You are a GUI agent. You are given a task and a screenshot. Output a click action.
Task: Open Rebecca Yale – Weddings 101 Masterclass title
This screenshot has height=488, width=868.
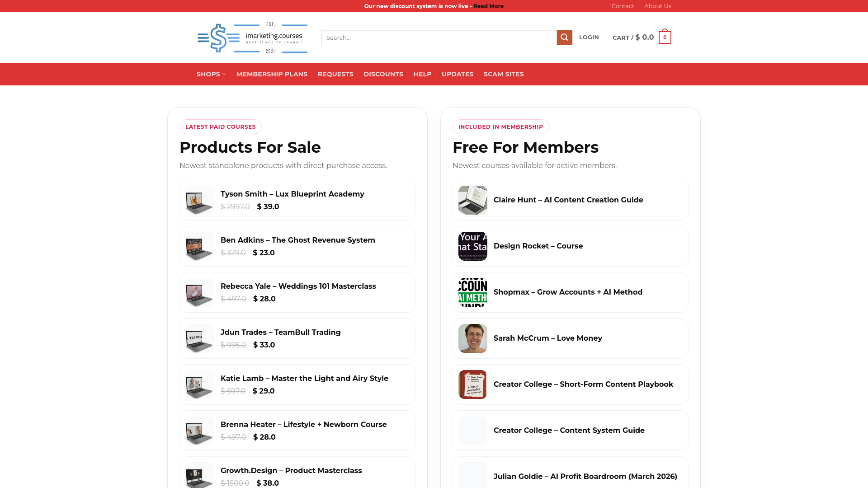pos(298,286)
